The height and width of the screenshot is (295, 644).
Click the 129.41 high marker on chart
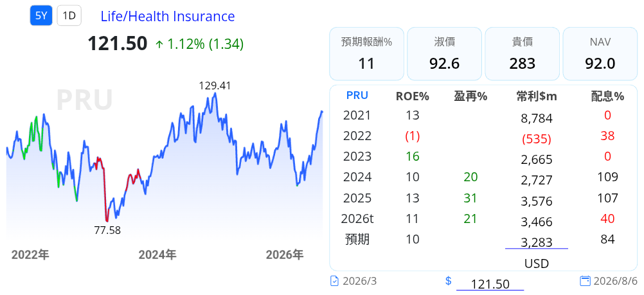tap(215, 86)
